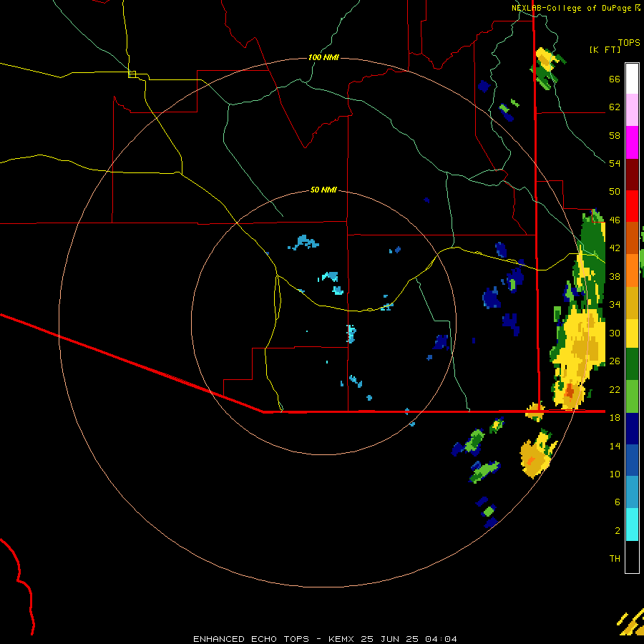Click the KEMX radar site identifier
This screenshot has height=644, width=644.
(x=341, y=639)
